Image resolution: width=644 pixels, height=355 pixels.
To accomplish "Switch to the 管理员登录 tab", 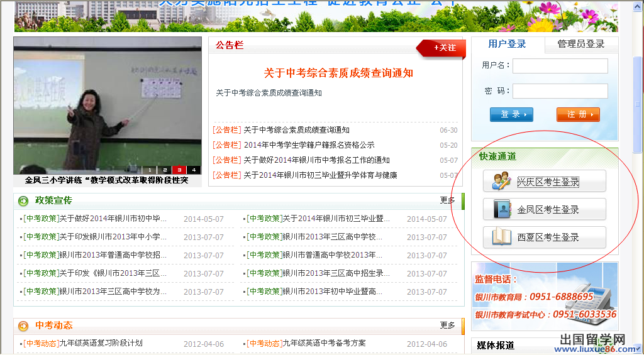I will click(x=580, y=44).
